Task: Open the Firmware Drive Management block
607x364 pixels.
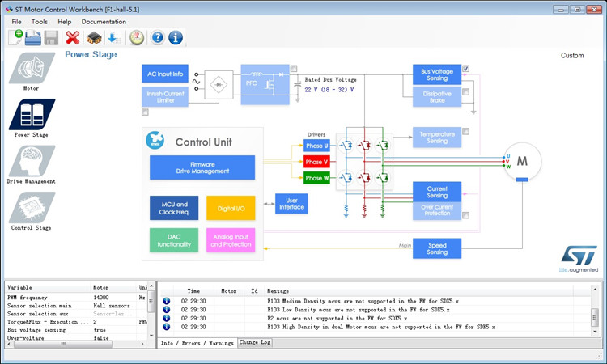Action: pos(202,167)
